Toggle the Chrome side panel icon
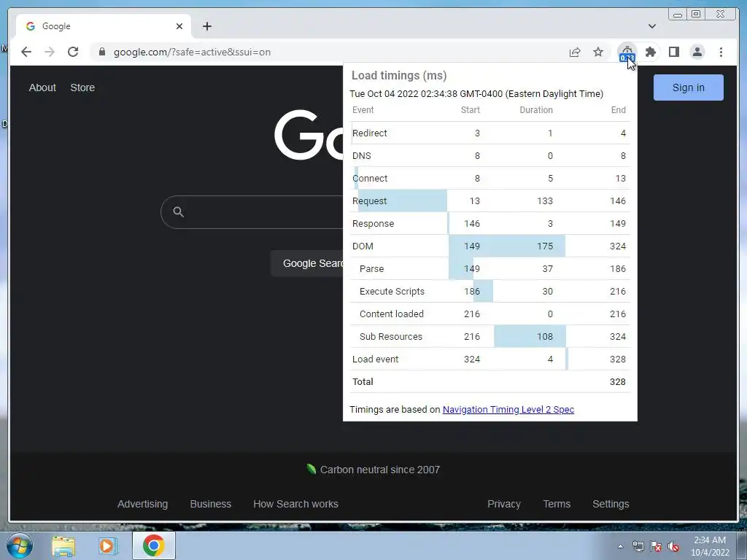Viewport: 747px width, 560px height. [673, 52]
